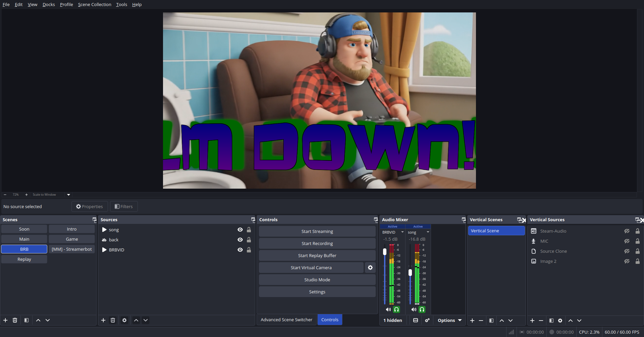The width and height of the screenshot is (644, 337).
Task: Open scene filters icon in Scenes dock
Action: tap(26, 320)
